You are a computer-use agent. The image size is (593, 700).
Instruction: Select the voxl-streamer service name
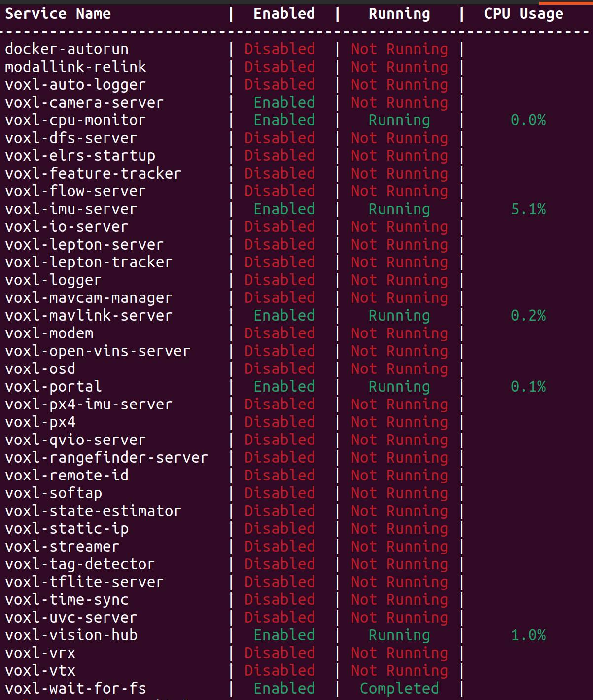tap(62, 547)
